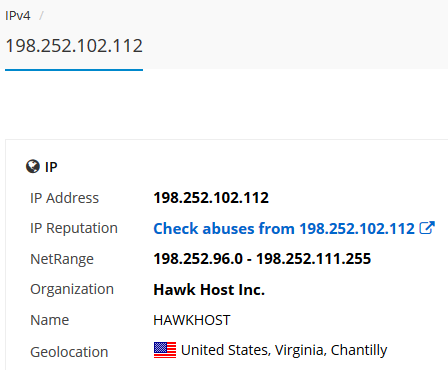
Task: Click the NetRange field label
Action: [x=62, y=259]
